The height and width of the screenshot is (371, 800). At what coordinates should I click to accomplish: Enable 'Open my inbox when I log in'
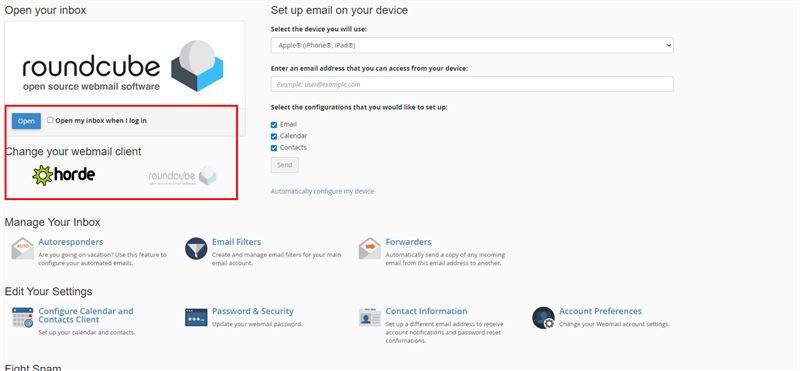coord(50,120)
